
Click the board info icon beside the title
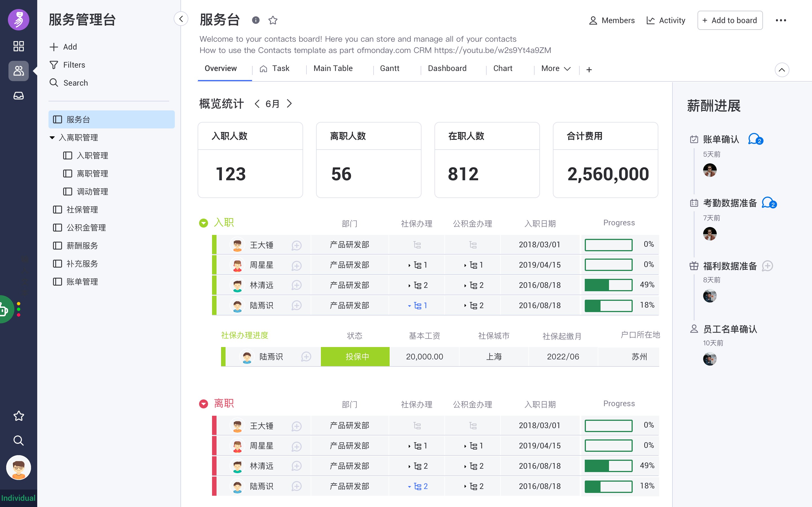256,21
